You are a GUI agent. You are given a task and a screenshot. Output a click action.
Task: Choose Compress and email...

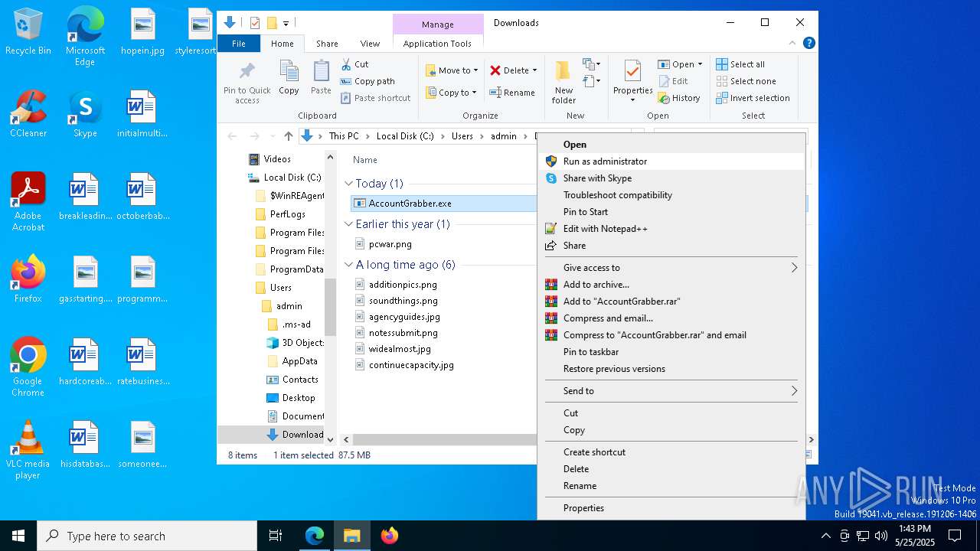pyautogui.click(x=671, y=318)
